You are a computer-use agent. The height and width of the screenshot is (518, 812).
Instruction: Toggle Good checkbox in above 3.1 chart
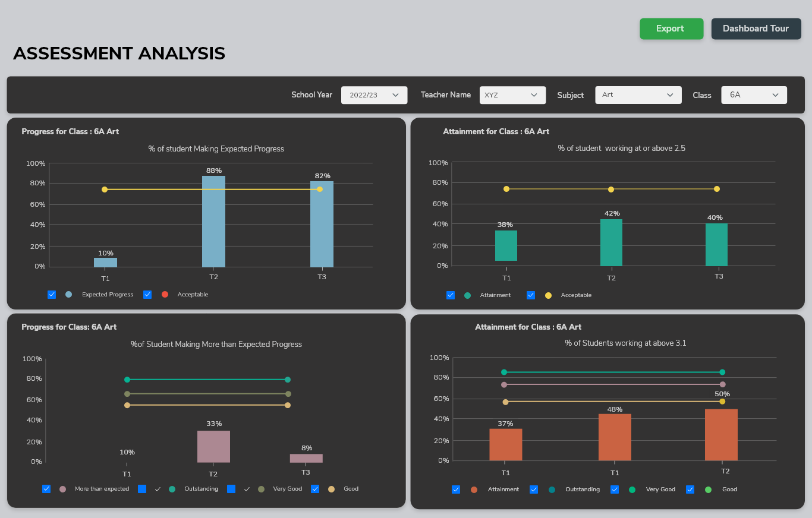690,489
